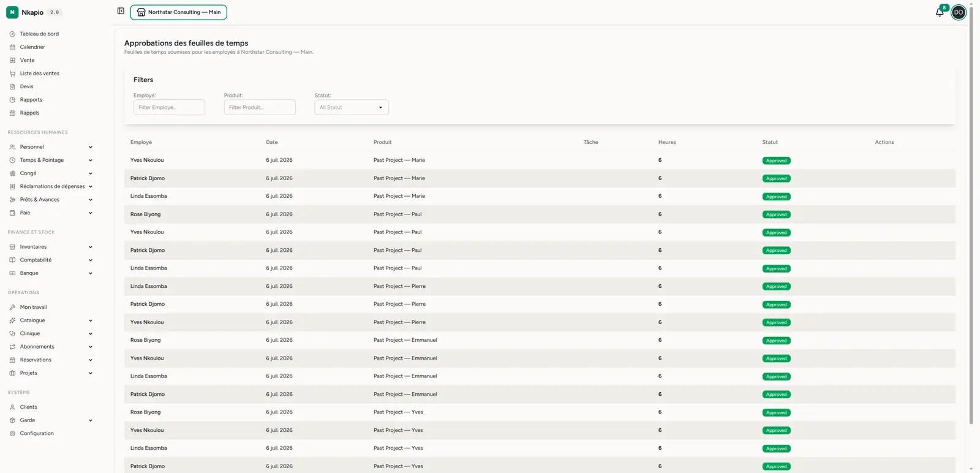Click the Catalogue icon

pos(12,320)
